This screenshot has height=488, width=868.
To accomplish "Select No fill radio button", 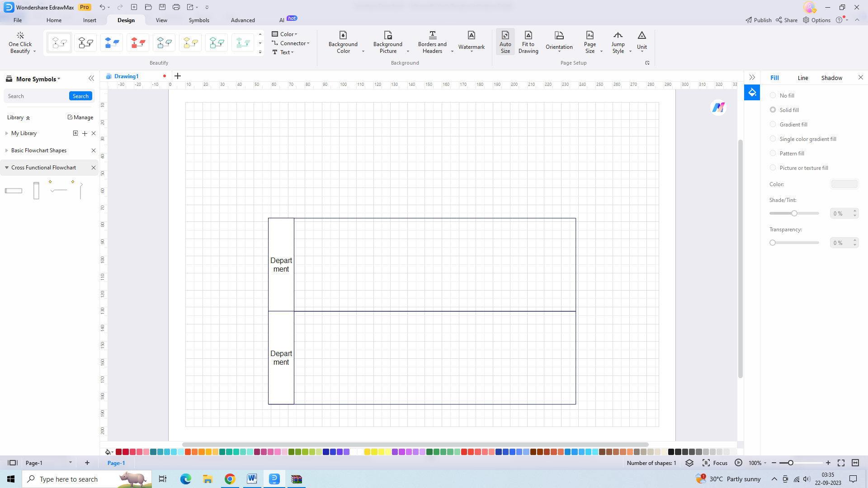I will click(x=773, y=95).
